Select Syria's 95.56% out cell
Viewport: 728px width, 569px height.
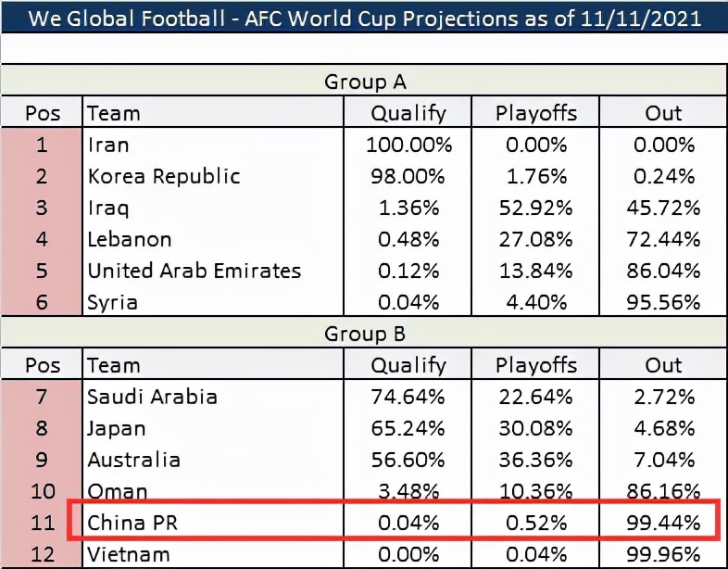(x=663, y=302)
